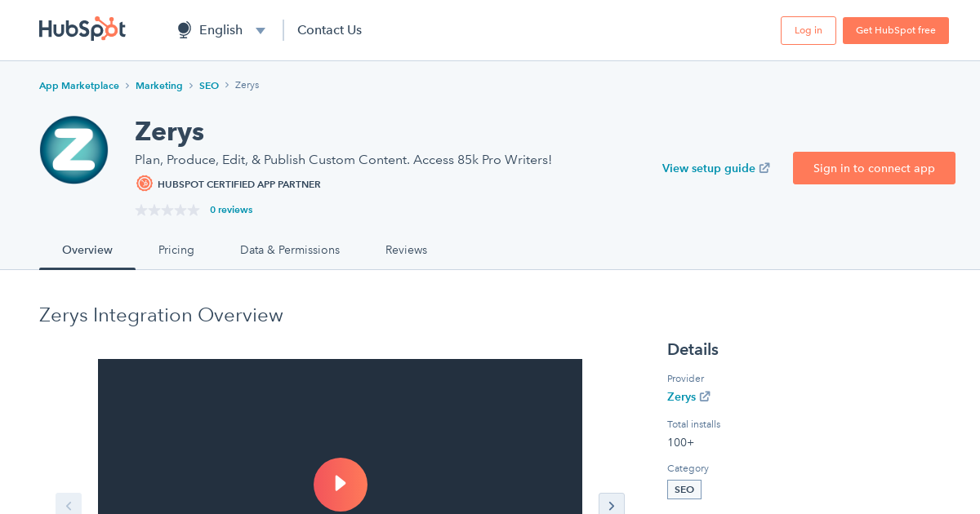Viewport: 980px width, 514px height.
Task: Click the left carousel arrow
Action: [x=69, y=504]
